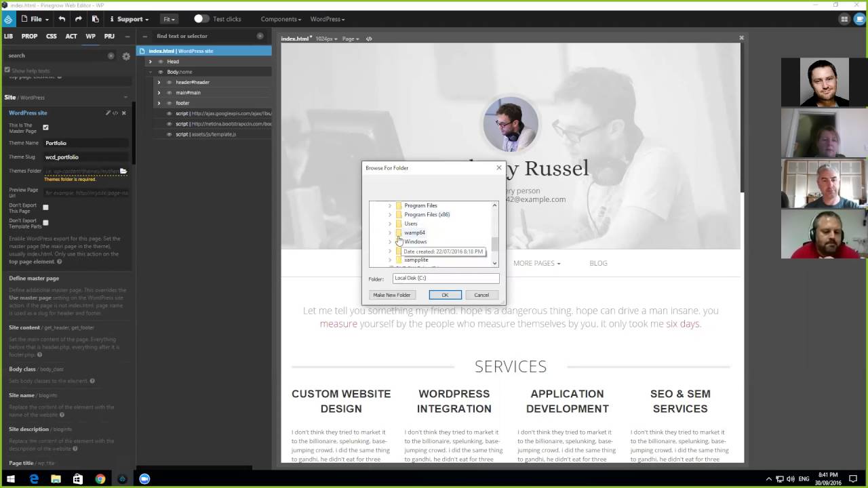Click the pencil icon for WordPress site
This screenshot has height=488, width=868.
[x=107, y=113]
